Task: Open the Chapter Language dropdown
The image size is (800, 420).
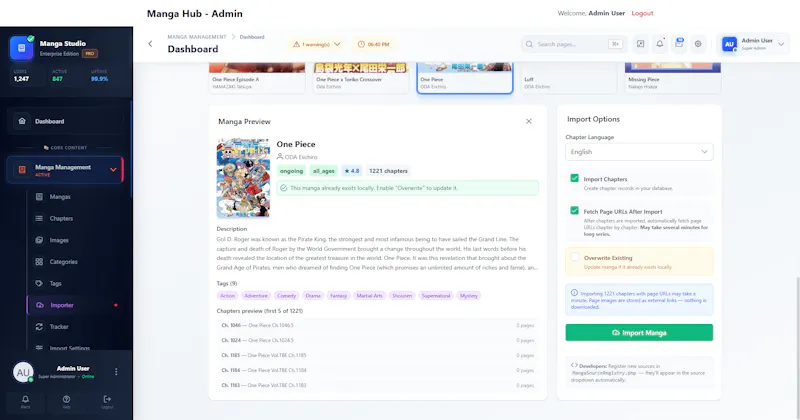Action: click(x=639, y=152)
